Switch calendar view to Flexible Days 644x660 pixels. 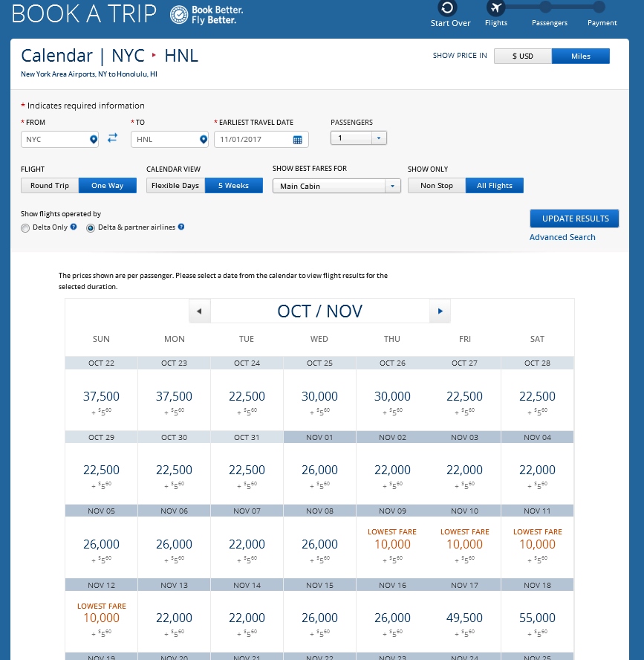click(x=175, y=185)
